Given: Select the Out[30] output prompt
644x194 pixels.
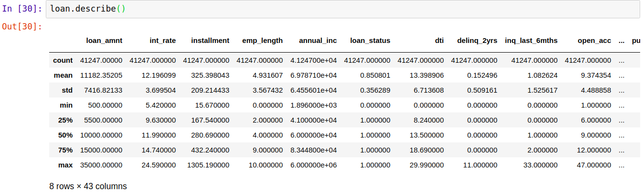Looking at the screenshot, I should point(22,26).
